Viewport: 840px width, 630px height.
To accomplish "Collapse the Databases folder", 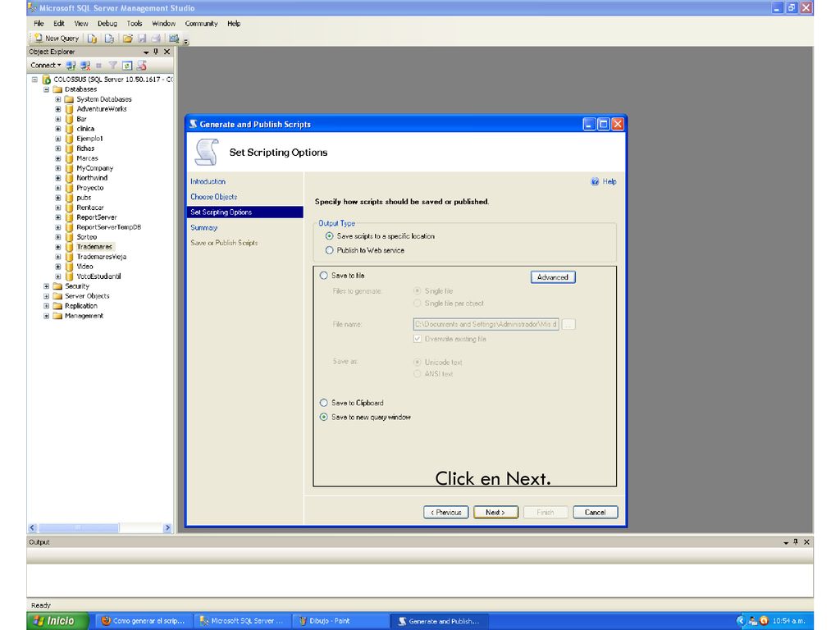I will [47, 89].
